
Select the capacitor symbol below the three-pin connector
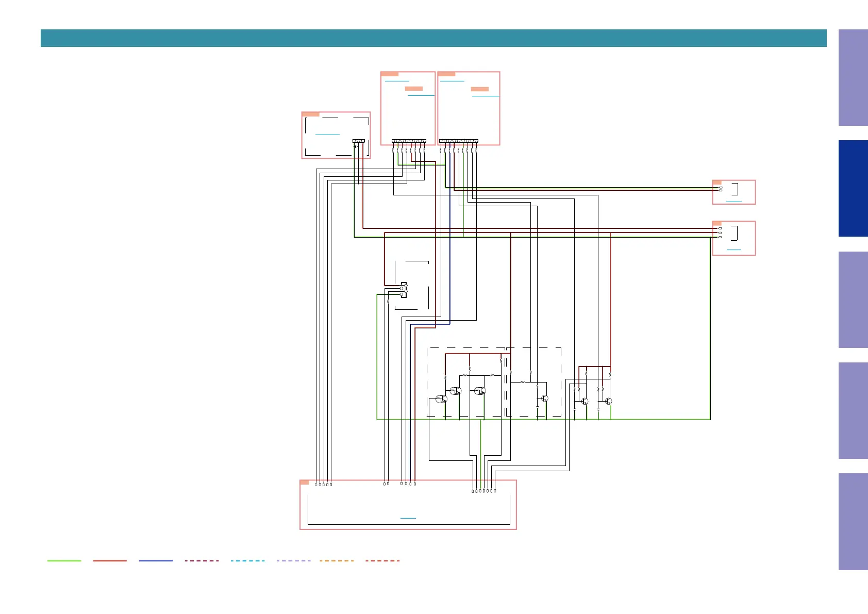tap(356, 147)
